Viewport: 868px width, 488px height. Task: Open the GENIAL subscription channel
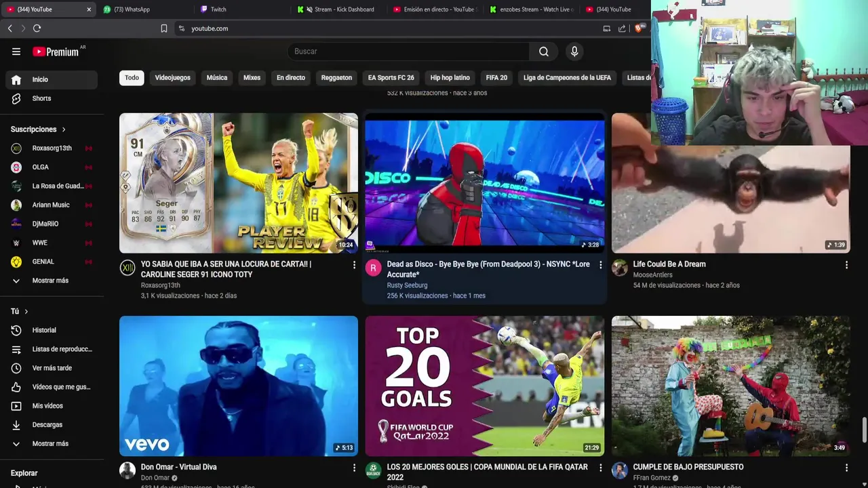52,262
